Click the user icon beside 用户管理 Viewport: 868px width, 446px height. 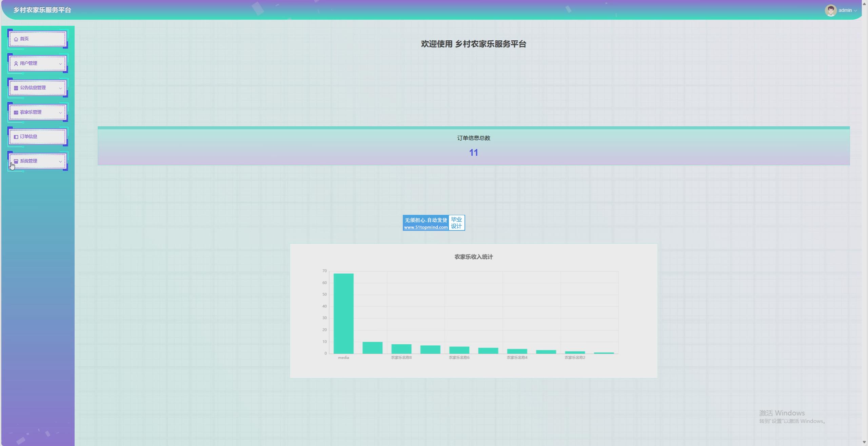(x=16, y=63)
